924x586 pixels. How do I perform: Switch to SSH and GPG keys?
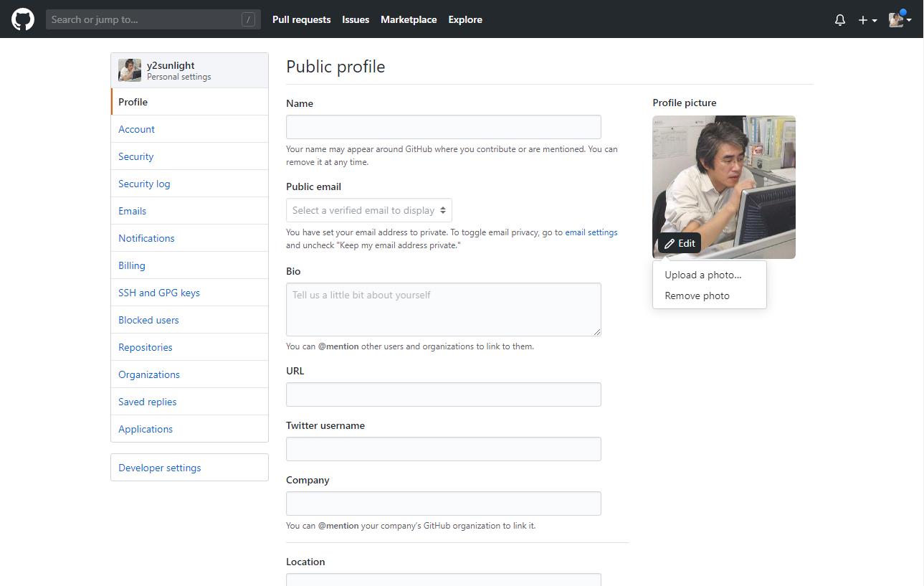click(x=159, y=293)
